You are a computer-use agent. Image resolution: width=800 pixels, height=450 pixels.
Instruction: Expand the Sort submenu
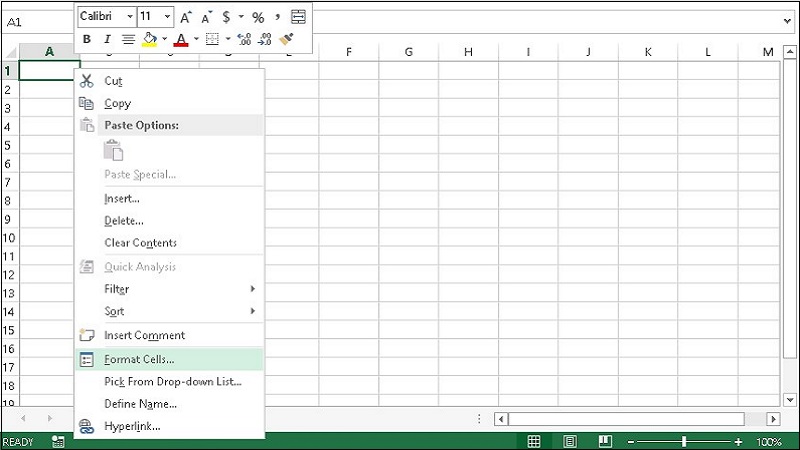click(169, 311)
